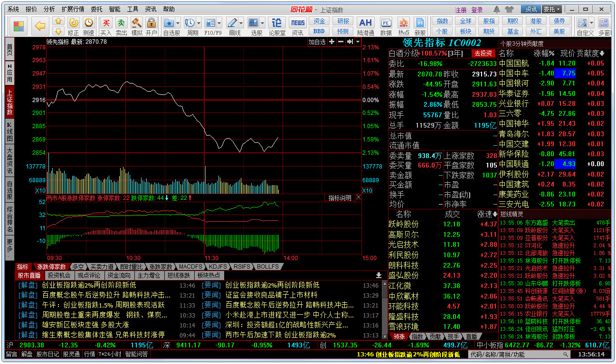The height and width of the screenshot is (364, 616).
Task: Toggle 贡献度 column sort arrow
Action: pyautogui.click(x=602, y=53)
